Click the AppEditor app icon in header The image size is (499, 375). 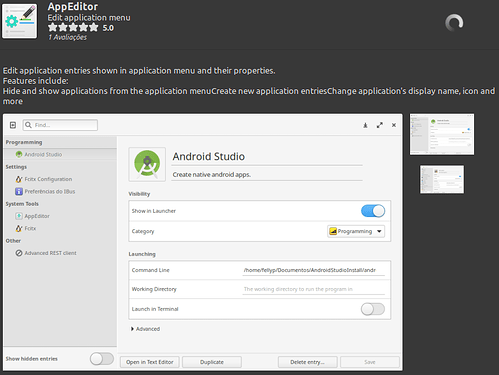[x=19, y=21]
